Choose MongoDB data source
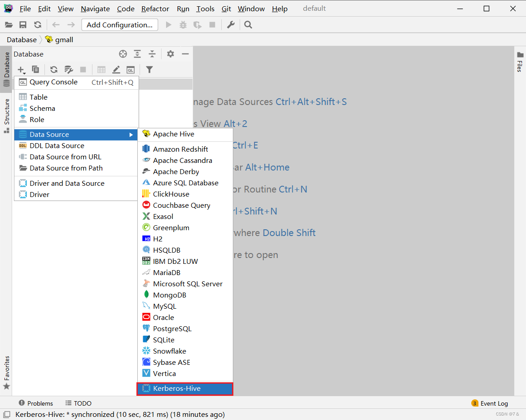The width and height of the screenshot is (526, 420). pyautogui.click(x=185, y=295)
